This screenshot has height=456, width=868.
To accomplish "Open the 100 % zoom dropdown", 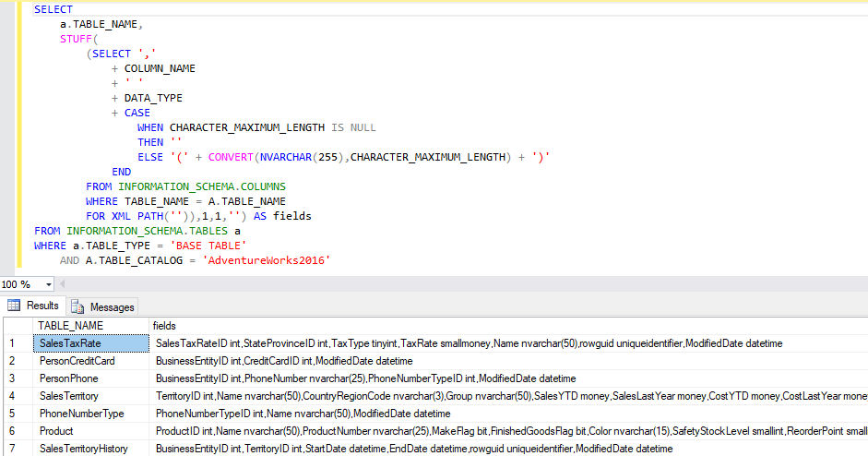I will tap(49, 284).
